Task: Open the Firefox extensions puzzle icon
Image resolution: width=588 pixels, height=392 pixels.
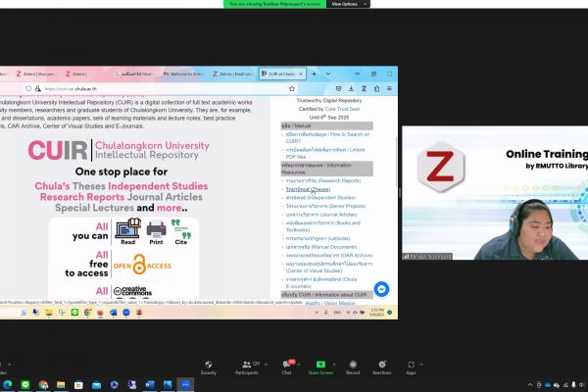Action: [x=376, y=88]
